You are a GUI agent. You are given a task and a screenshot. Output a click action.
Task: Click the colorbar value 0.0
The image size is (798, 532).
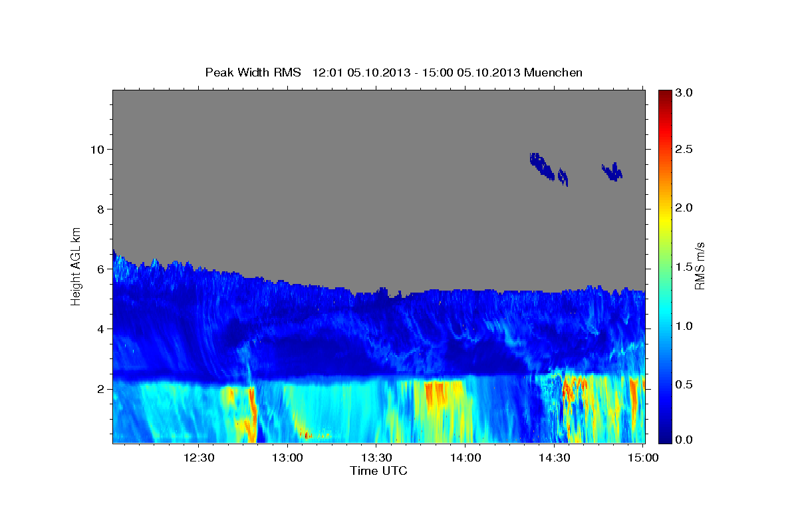click(x=686, y=440)
